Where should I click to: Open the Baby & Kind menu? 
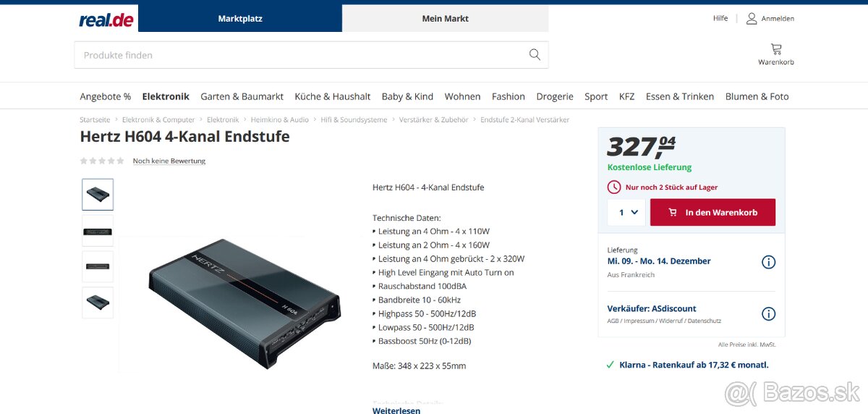point(407,96)
